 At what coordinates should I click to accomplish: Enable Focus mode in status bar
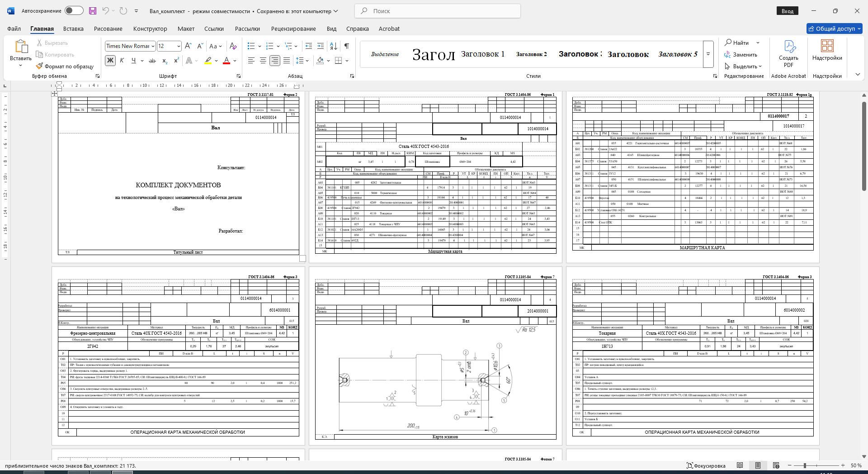click(706, 465)
